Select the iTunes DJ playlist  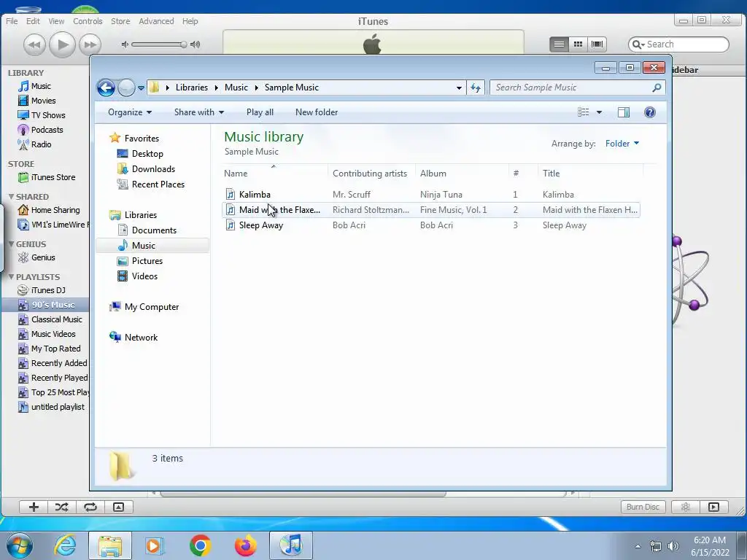click(x=48, y=290)
